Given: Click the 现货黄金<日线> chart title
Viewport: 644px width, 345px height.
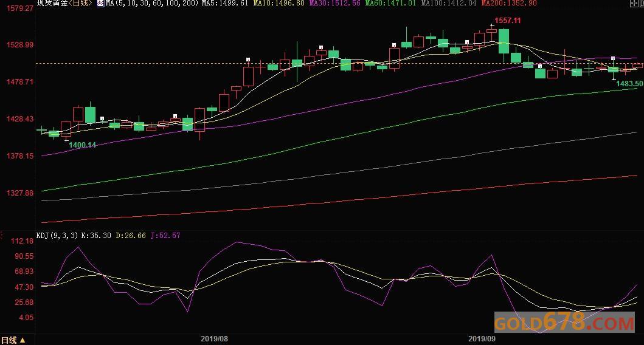Looking at the screenshot, I should pos(64,3).
